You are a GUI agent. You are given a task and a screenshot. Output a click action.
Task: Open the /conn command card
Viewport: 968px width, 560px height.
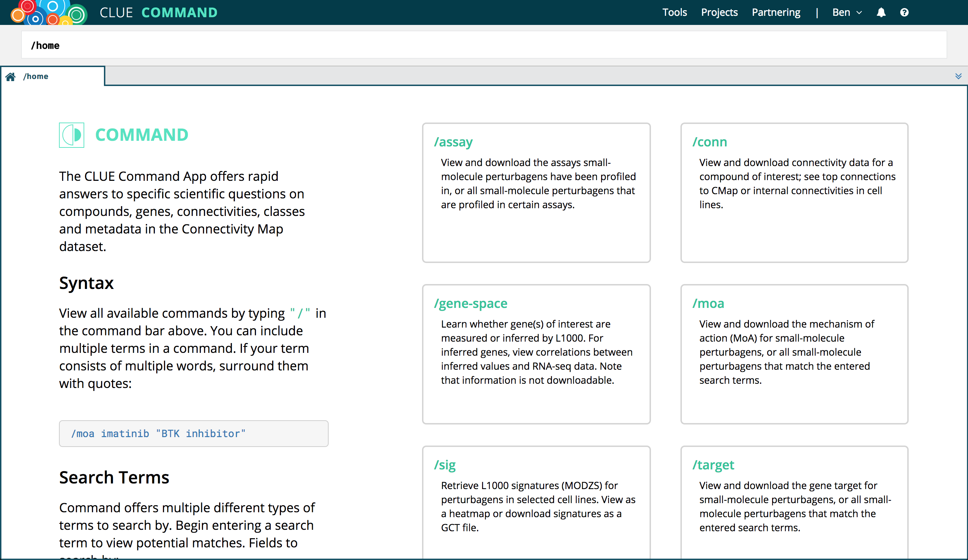(x=794, y=193)
